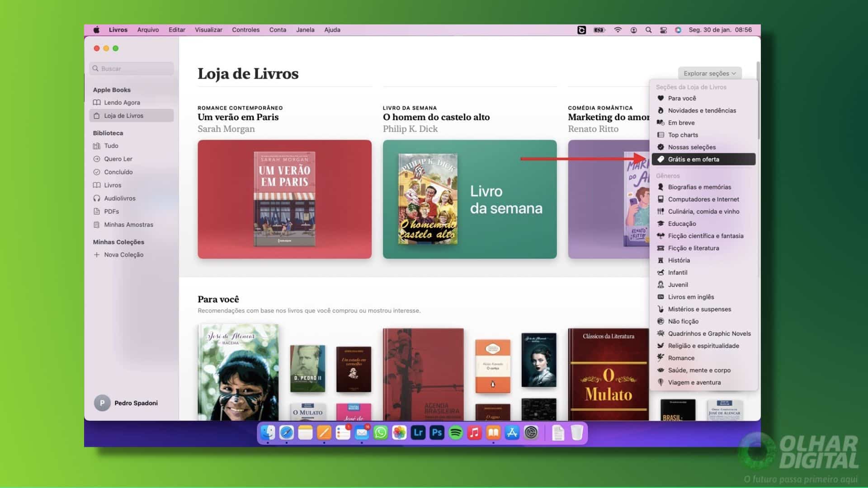This screenshot has height=488, width=868.
Task: Select Viagem e aventura genre
Action: coord(703,382)
